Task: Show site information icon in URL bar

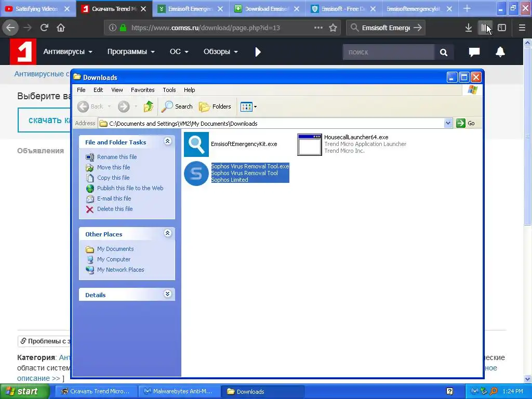Action: coord(113,28)
